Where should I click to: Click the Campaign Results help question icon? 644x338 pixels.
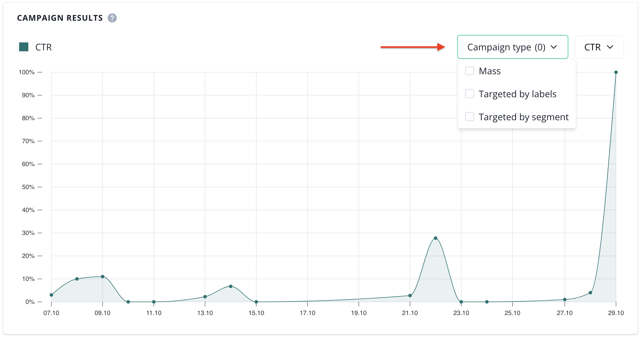112,18
